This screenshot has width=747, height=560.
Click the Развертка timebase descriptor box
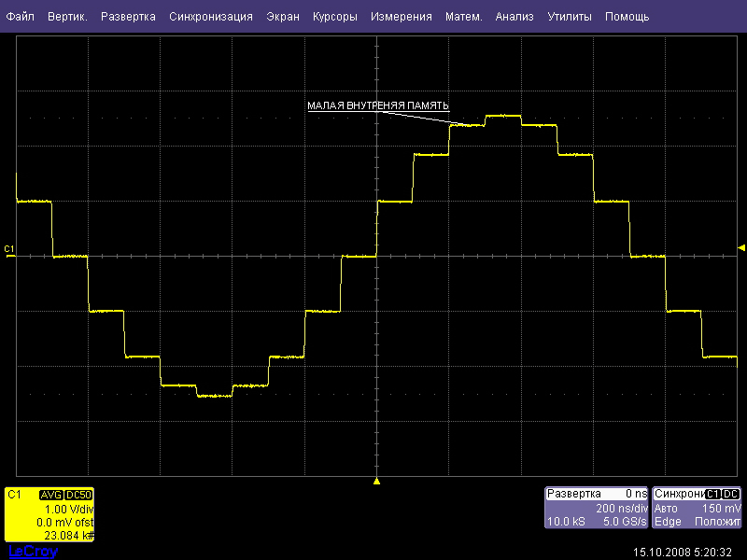[596, 507]
